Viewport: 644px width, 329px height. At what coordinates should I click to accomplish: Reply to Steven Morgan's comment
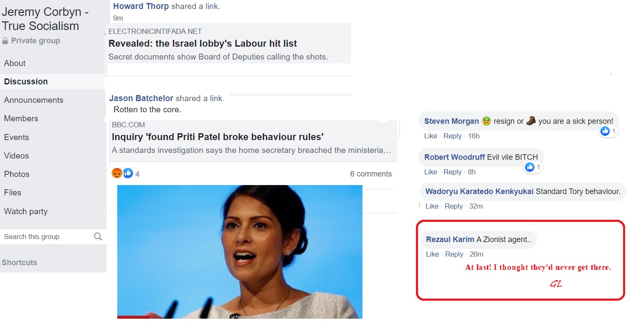click(452, 136)
